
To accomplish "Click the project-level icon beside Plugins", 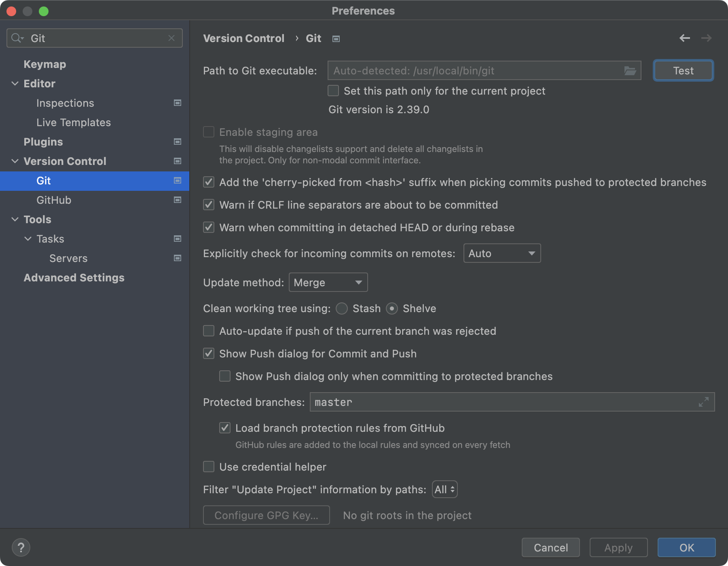I will pos(177,142).
